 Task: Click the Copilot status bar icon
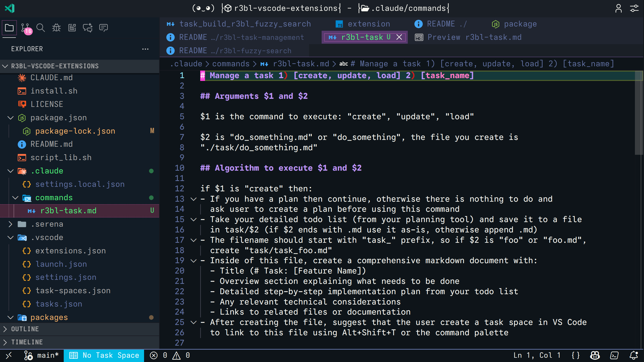pos(595,355)
